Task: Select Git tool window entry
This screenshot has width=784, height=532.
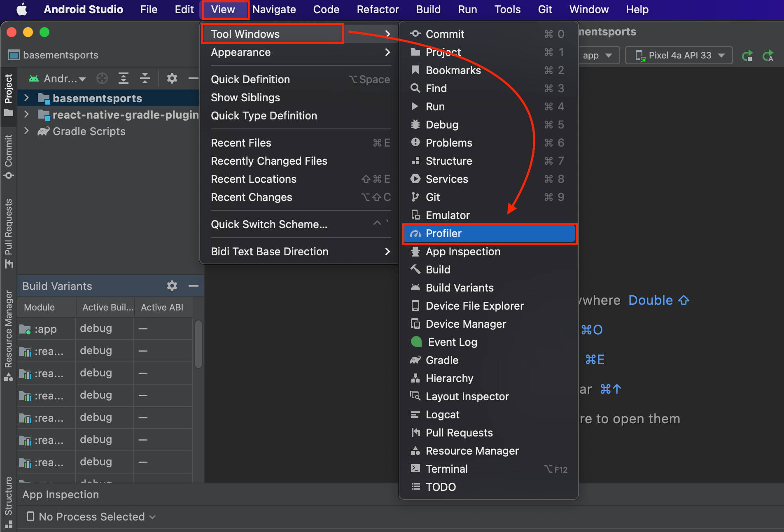Action: pyautogui.click(x=489, y=197)
